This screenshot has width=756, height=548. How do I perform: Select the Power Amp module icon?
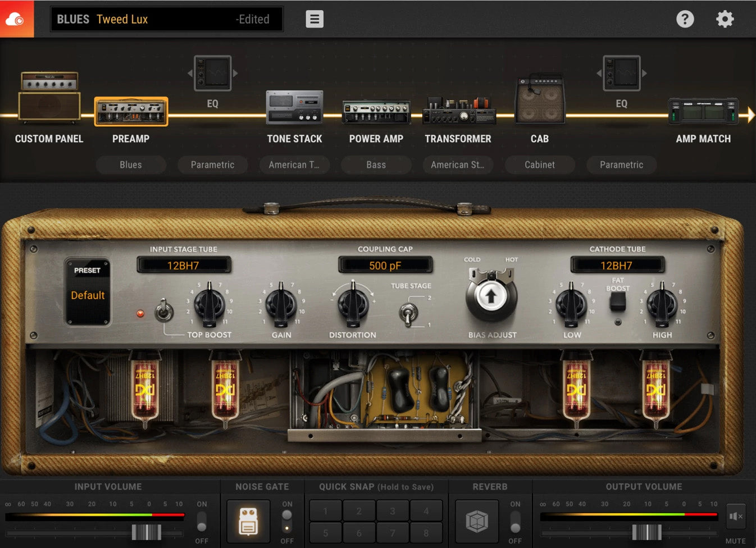(376, 112)
